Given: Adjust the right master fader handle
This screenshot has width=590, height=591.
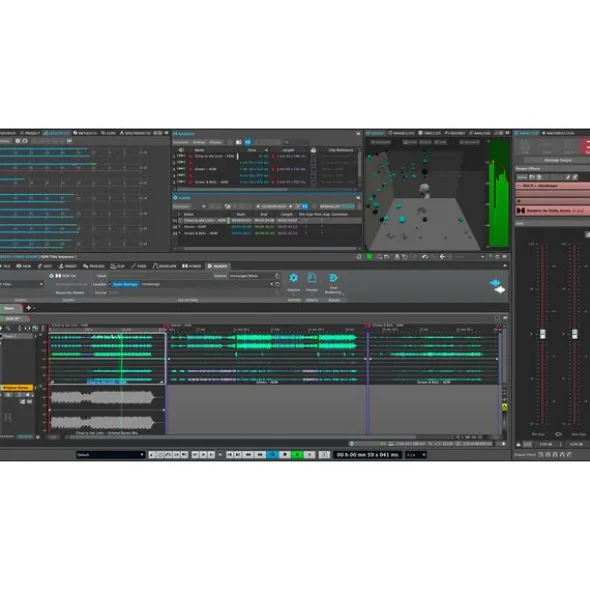Looking at the screenshot, I should [575, 334].
